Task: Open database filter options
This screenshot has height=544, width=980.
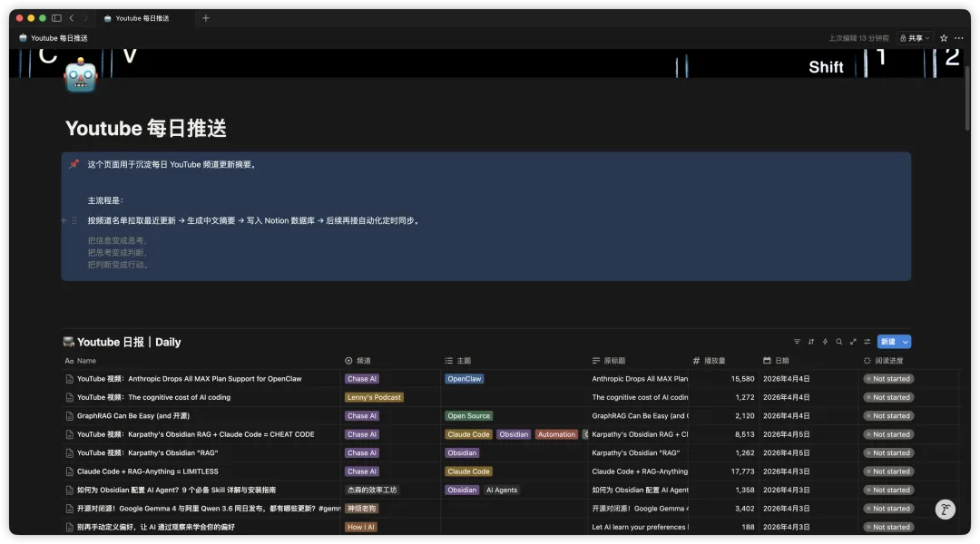Action: pyautogui.click(x=797, y=342)
